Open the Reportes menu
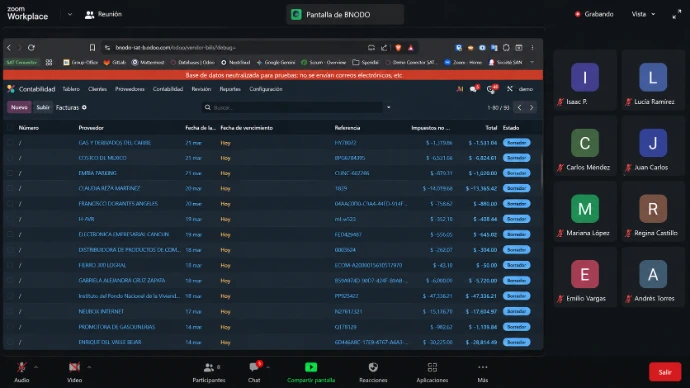Viewport: 690px width, 388px height. [230, 89]
